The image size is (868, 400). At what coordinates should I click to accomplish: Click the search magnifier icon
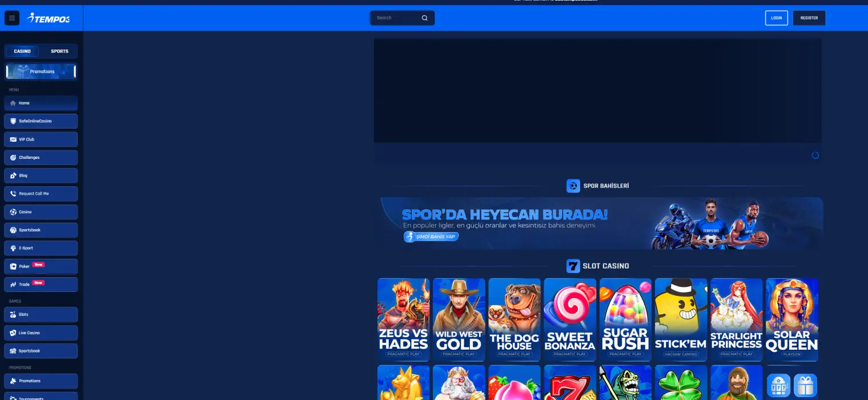coord(424,18)
